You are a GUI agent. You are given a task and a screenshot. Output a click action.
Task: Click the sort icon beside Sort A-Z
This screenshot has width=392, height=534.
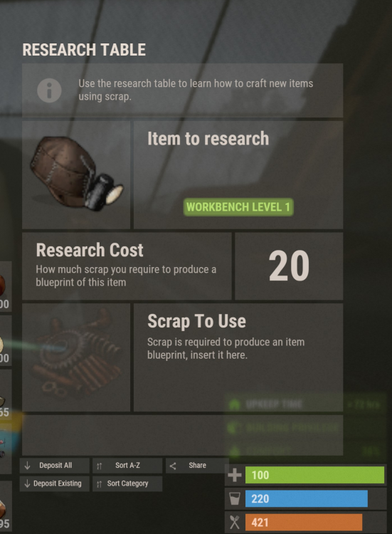point(100,466)
